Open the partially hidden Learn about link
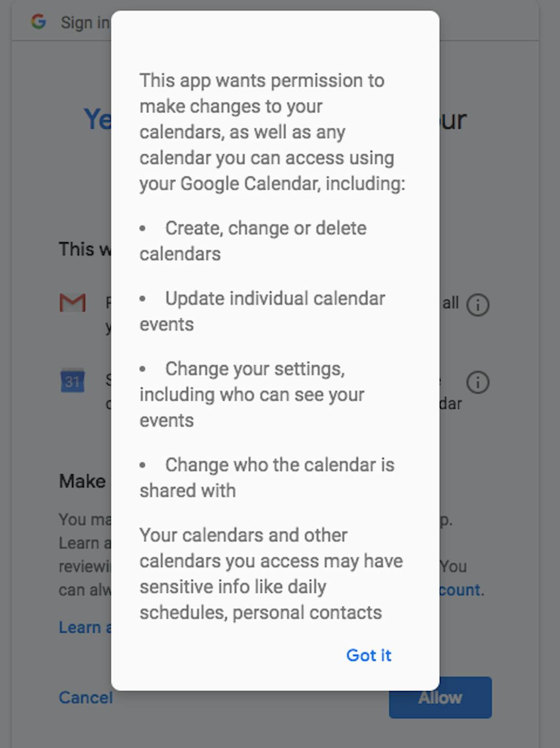 tap(85, 627)
